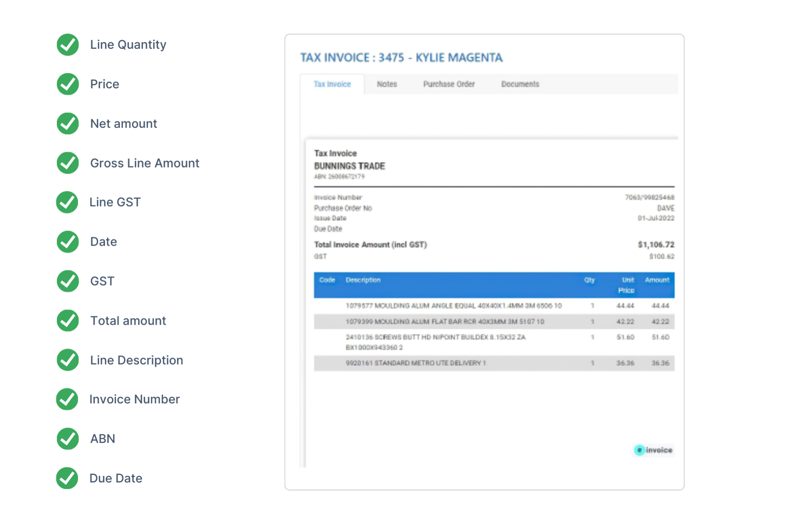
Task: Open the Purchase Order tab
Action: pyautogui.click(x=449, y=84)
